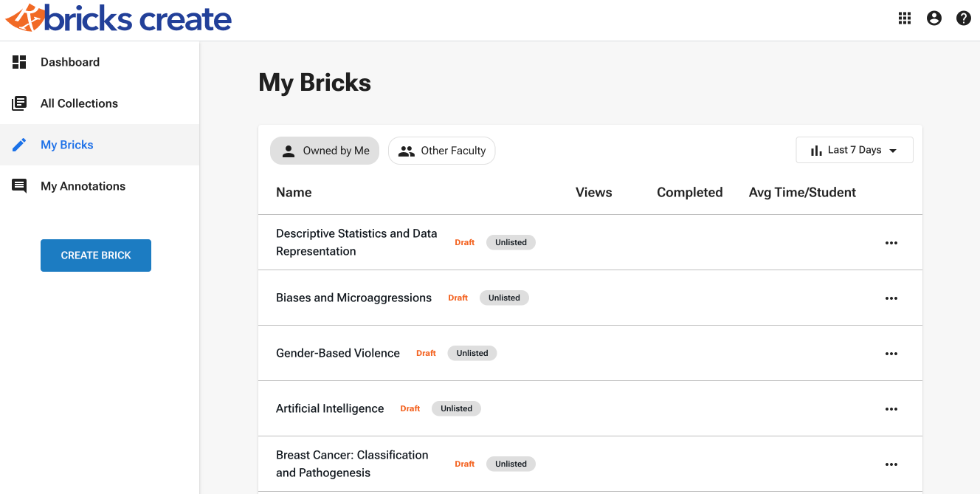Toggle the Owned by Me filter
The height and width of the screenshot is (494, 980).
coord(325,150)
